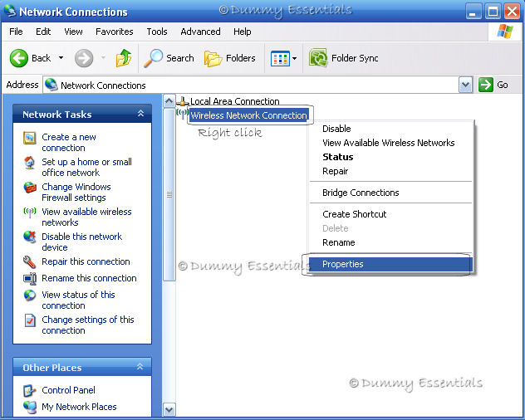Collapse the Other Places panel
The width and height of the screenshot is (525, 420).
[140, 367]
